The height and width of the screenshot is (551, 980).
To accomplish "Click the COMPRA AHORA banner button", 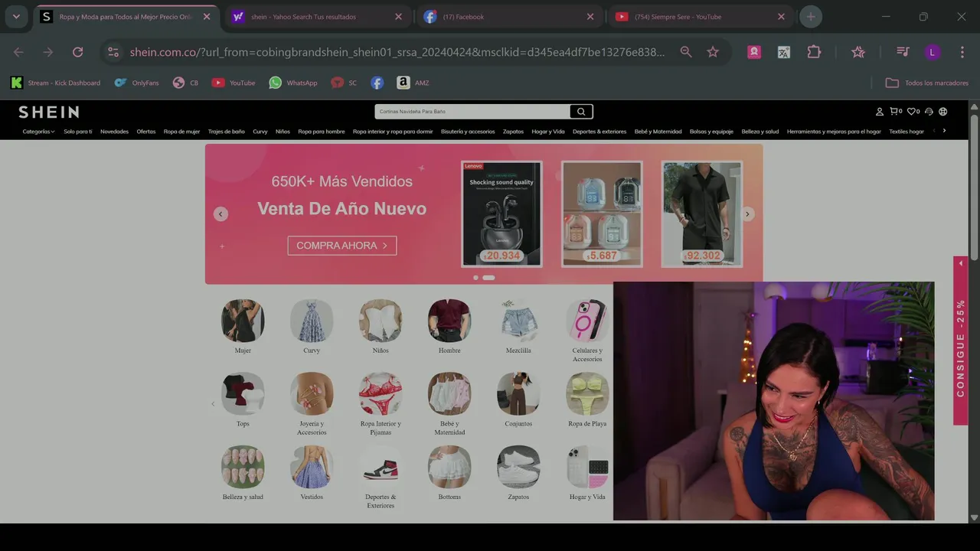I will click(x=342, y=246).
